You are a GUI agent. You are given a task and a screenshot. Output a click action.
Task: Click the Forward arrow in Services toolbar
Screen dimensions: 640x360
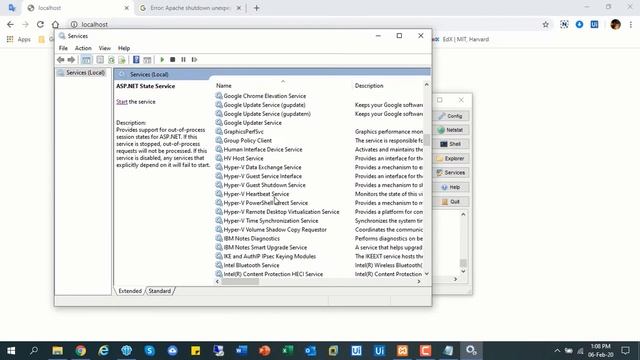coord(71,60)
